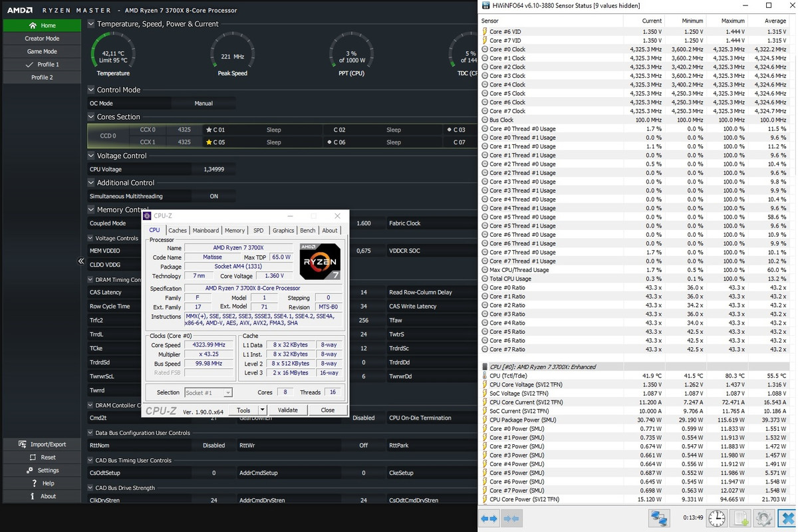Toggle Simultaneous Multithreading ON value

pos(213,196)
